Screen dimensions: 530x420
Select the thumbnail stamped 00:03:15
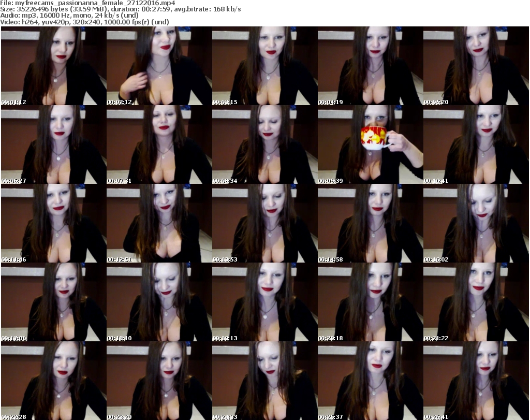pyautogui.click(x=264, y=66)
